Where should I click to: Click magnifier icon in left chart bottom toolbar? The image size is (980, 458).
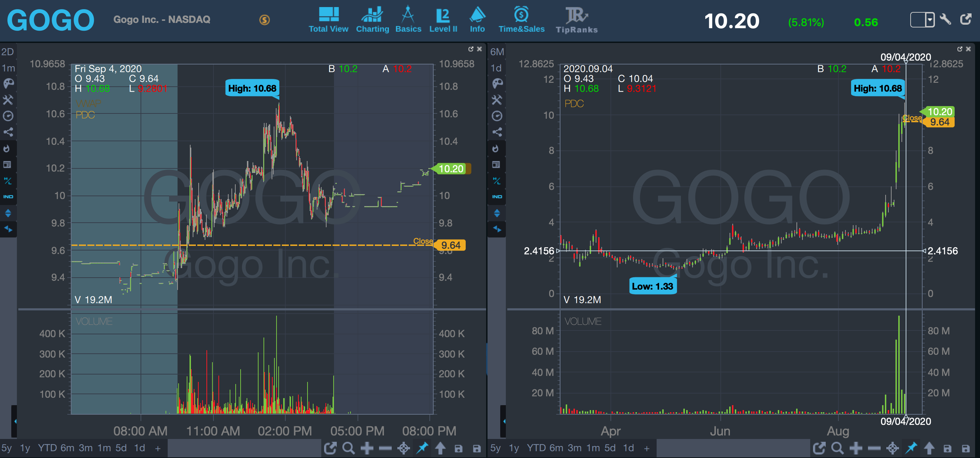348,448
